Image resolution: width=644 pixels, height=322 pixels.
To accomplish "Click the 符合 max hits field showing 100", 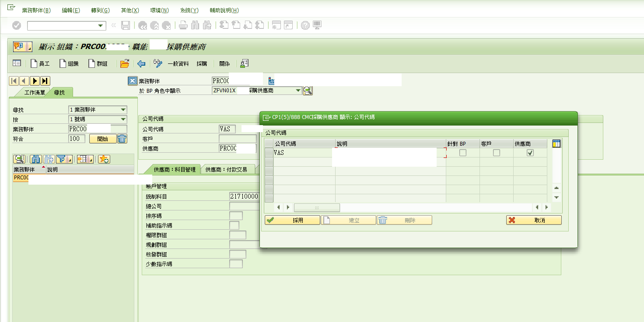I will [77, 139].
